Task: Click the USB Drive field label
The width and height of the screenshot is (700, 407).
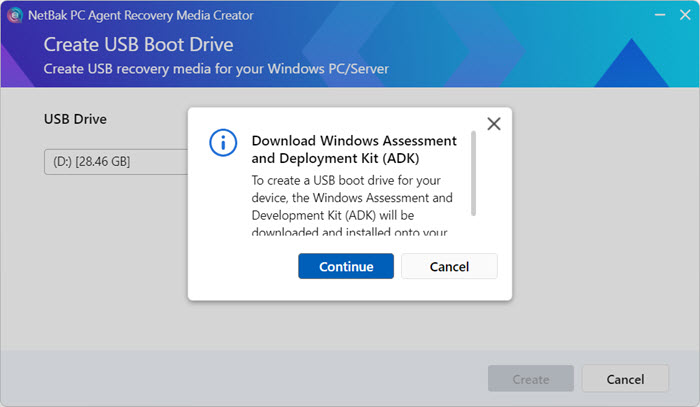Action: point(75,119)
